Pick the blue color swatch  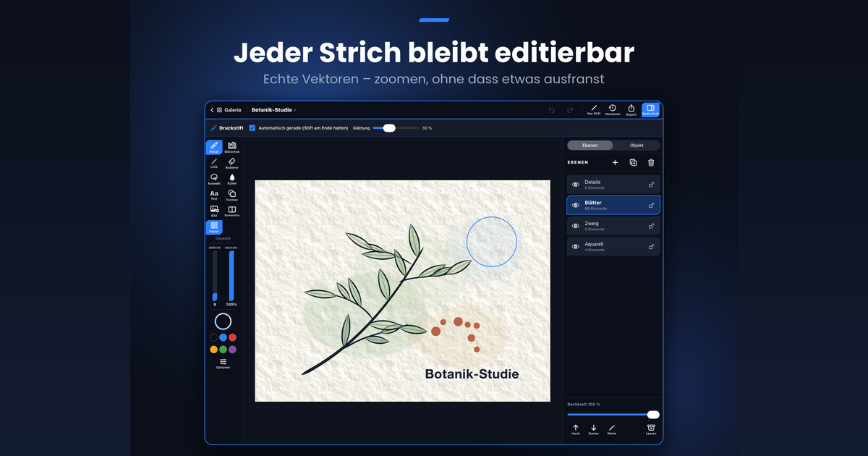(223, 337)
